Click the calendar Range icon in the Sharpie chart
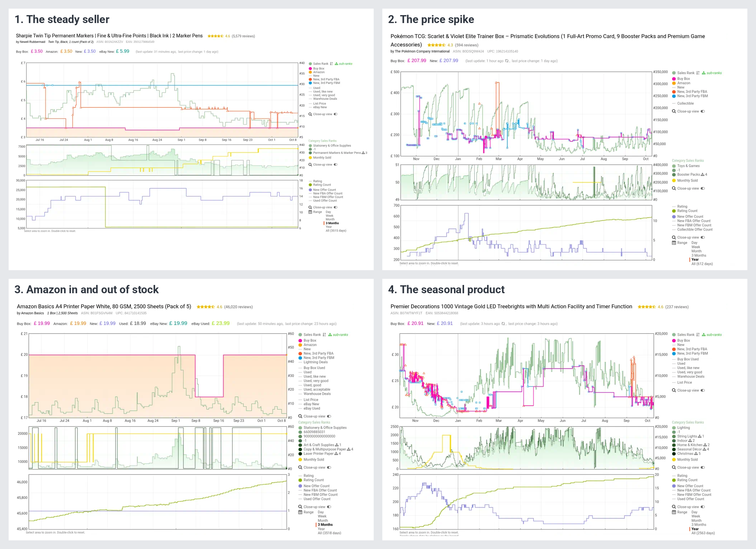This screenshot has height=549, width=756. [310, 212]
